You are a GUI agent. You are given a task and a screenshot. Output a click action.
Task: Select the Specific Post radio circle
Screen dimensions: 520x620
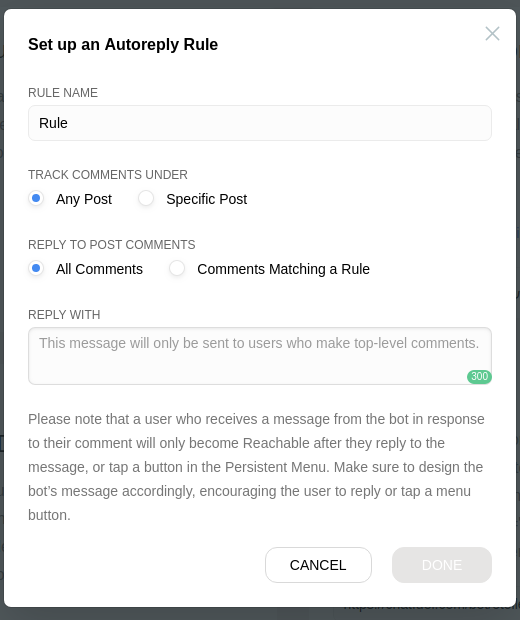click(146, 198)
